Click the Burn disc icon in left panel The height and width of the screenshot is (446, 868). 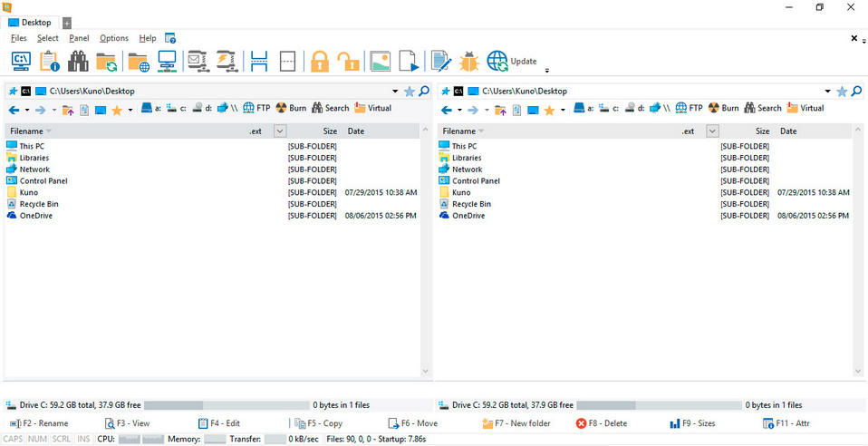coord(290,109)
